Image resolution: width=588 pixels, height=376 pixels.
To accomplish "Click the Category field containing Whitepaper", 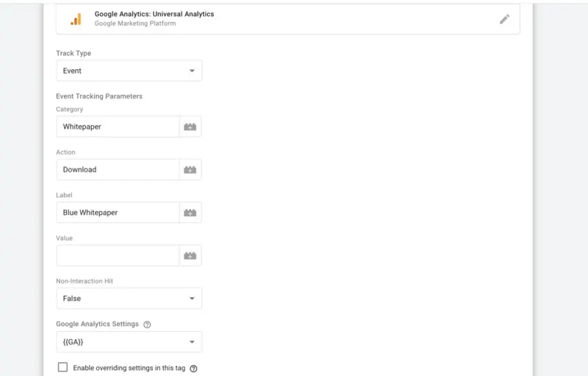I will click(118, 127).
